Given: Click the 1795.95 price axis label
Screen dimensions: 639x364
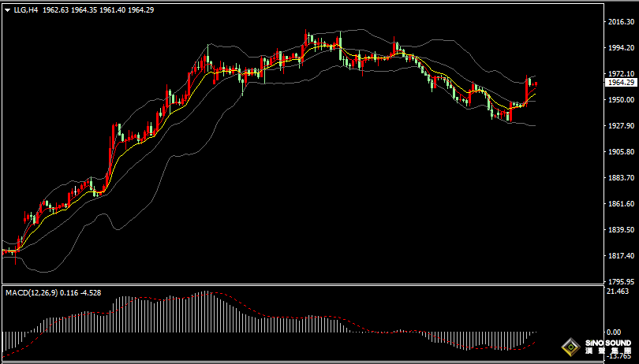Looking at the screenshot, I should 620,281.
